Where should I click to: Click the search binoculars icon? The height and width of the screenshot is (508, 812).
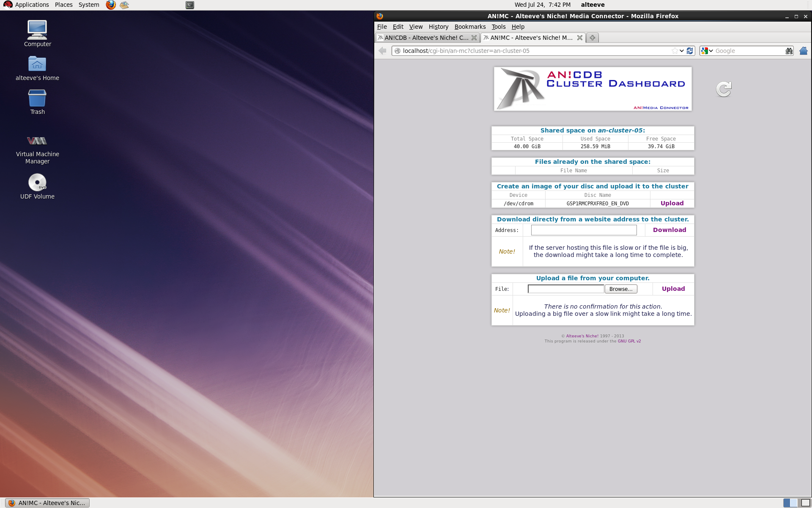[789, 51]
